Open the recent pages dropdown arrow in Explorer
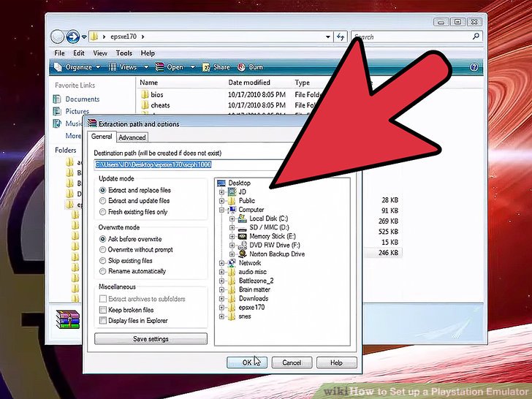The width and height of the screenshot is (532, 399). [84, 37]
